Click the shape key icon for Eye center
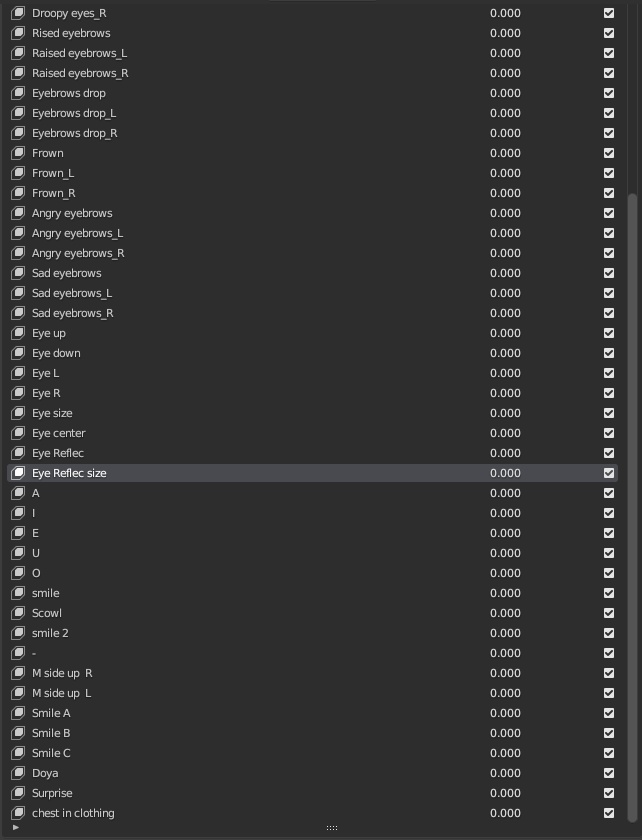Screen dimensions: 642x840 coord(18,433)
